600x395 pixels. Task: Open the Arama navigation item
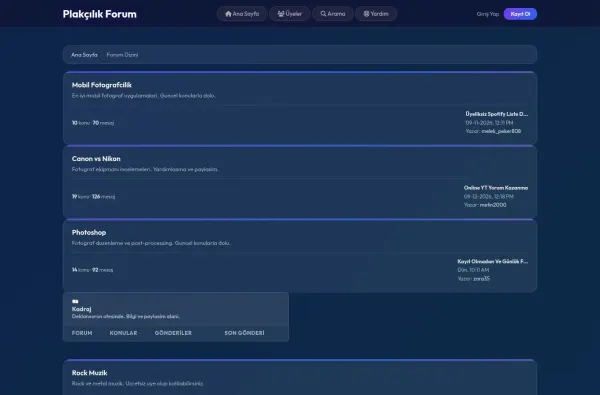(x=333, y=14)
